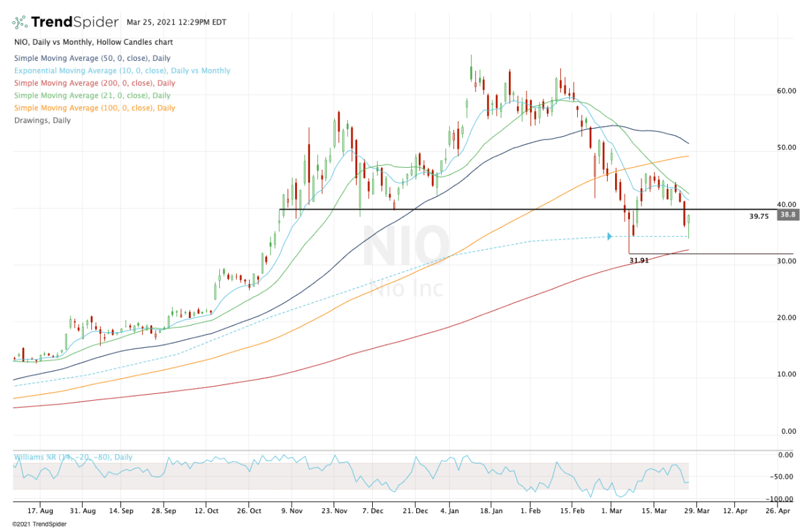This screenshot has width=812, height=530.
Task: Toggle the Simple Moving Average (50) legend entry
Action: click(93, 58)
